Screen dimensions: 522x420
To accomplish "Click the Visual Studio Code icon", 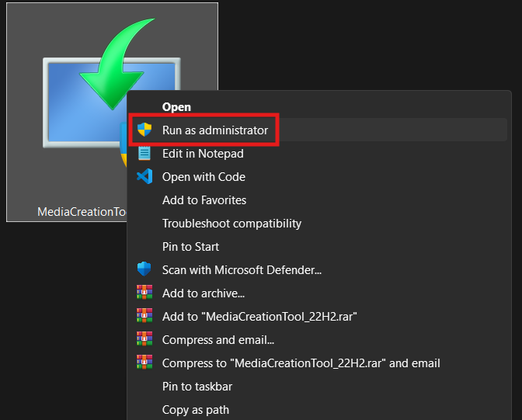I will pyautogui.click(x=144, y=176).
